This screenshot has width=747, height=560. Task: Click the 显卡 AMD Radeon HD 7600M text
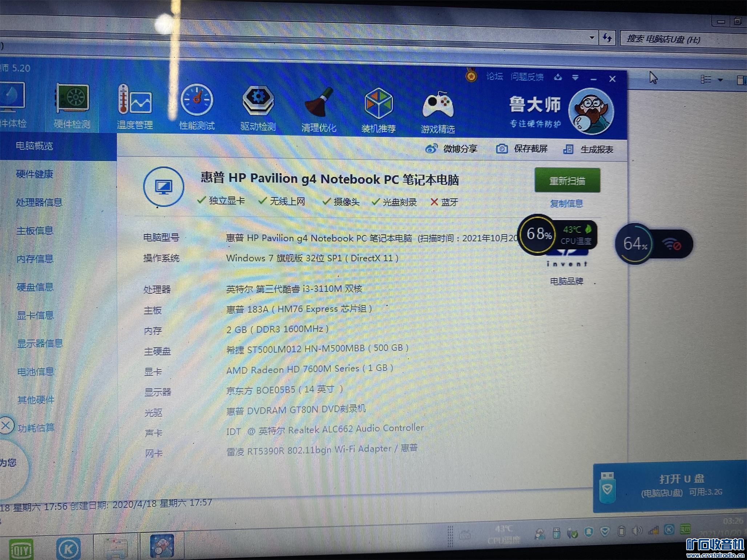310,369
